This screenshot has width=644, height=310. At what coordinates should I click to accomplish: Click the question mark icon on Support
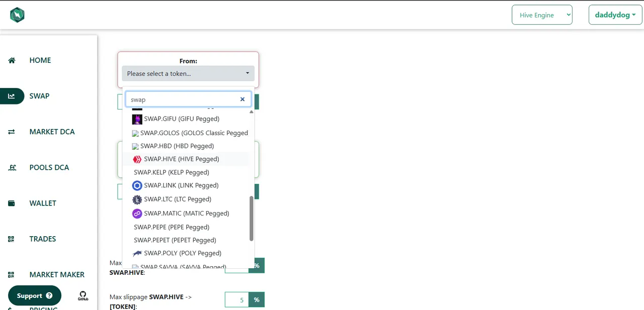pyautogui.click(x=49, y=296)
